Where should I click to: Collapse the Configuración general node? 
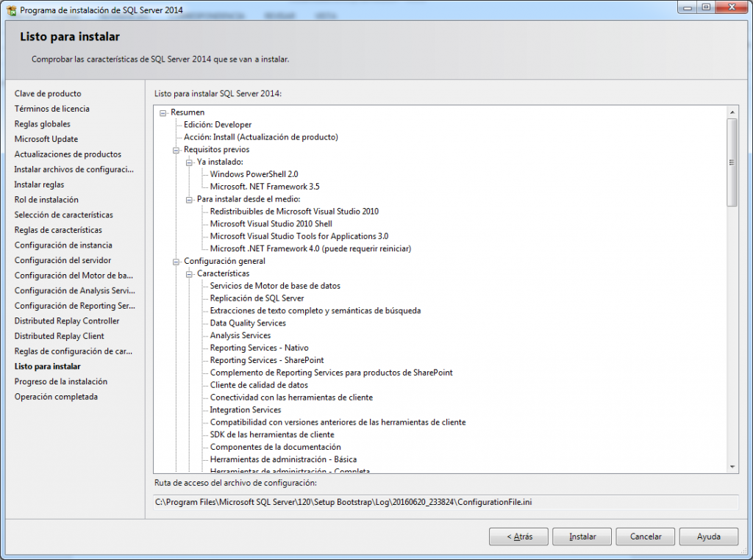(176, 262)
